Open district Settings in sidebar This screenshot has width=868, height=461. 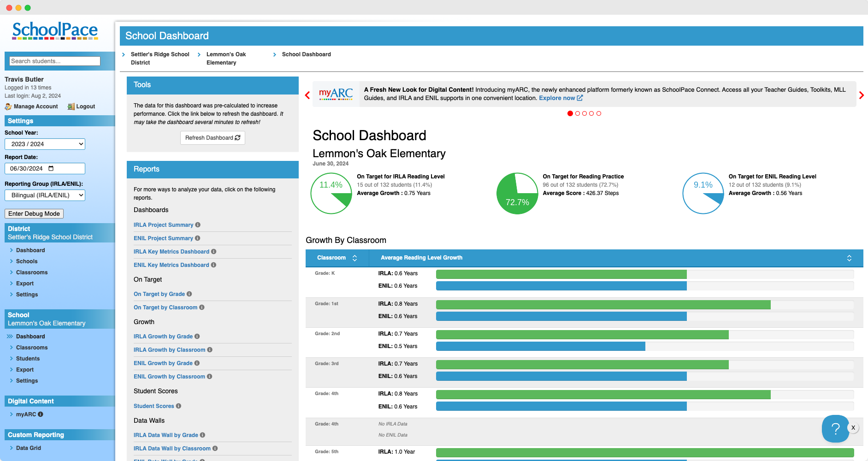pos(27,295)
